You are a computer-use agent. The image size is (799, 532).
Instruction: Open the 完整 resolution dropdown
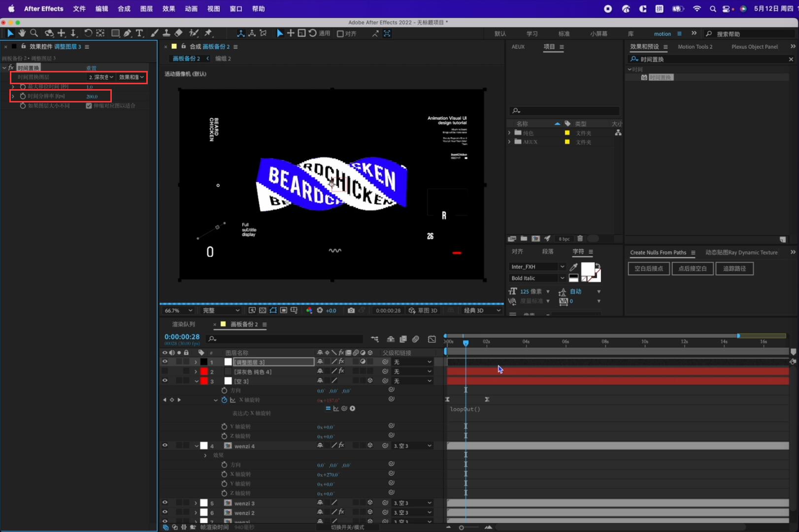[x=221, y=310]
